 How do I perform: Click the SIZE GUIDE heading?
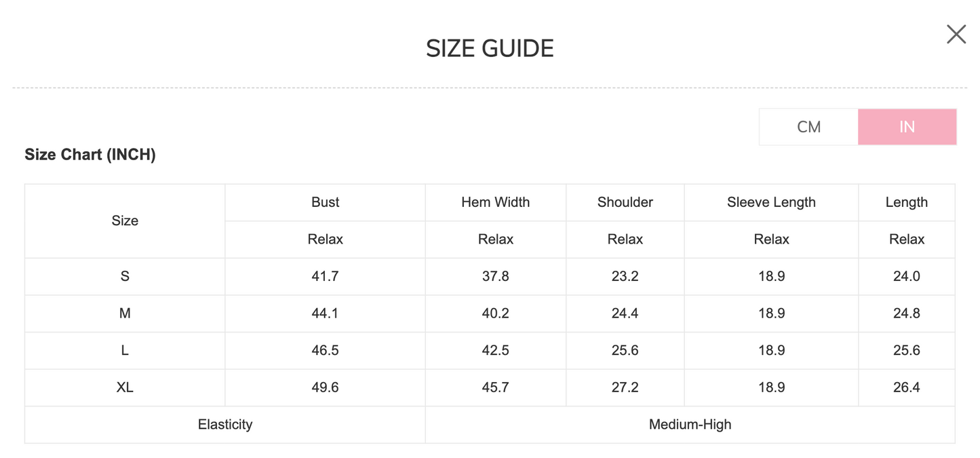coord(490,49)
